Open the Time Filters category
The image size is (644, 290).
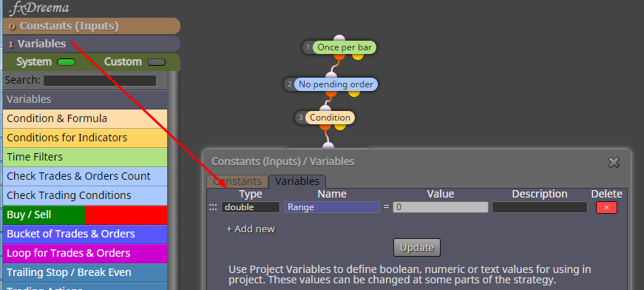(85, 157)
